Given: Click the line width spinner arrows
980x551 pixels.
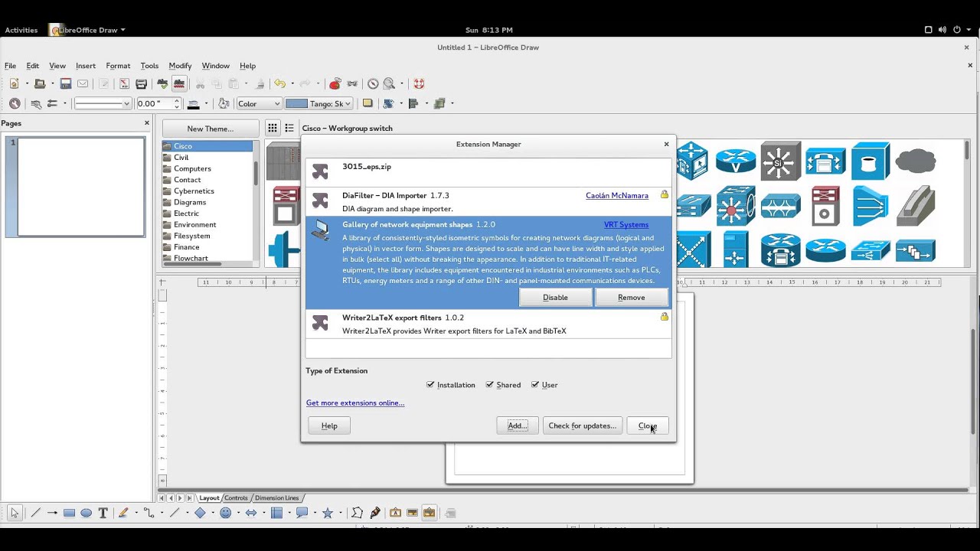Looking at the screenshot, I should coord(177,103).
